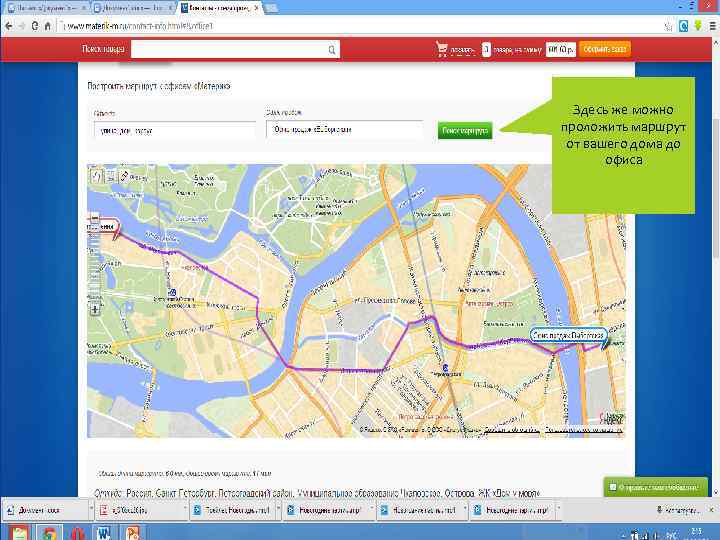This screenshot has height=540, width=720.
Task: Click show all downloads link
Action: coord(677,510)
